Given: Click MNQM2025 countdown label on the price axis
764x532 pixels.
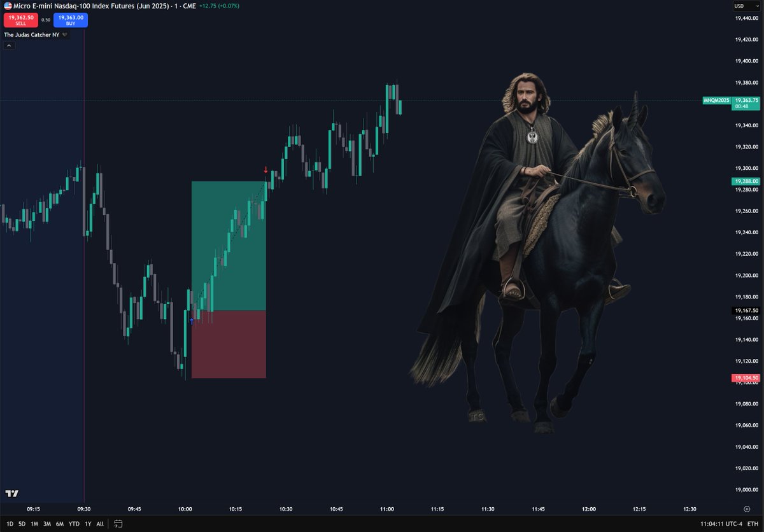Looking at the screenshot, I should pos(716,100).
